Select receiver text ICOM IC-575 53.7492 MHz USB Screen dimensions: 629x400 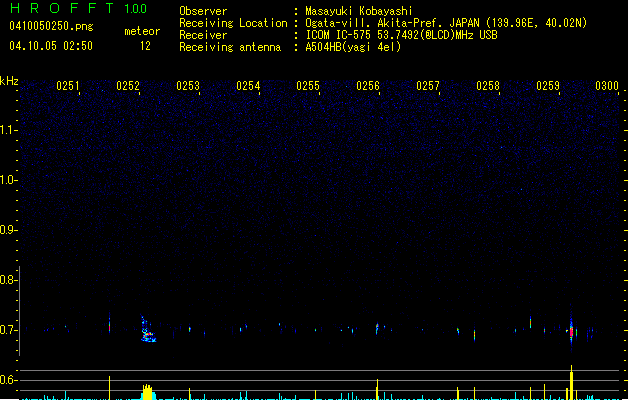point(402,35)
